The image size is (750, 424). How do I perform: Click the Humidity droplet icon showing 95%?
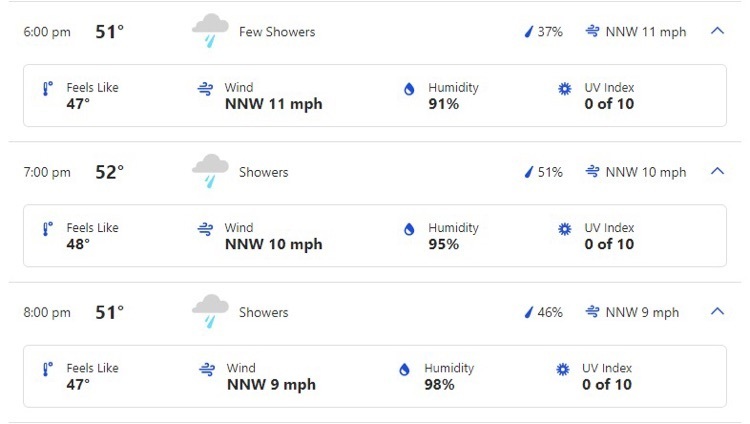tap(409, 229)
